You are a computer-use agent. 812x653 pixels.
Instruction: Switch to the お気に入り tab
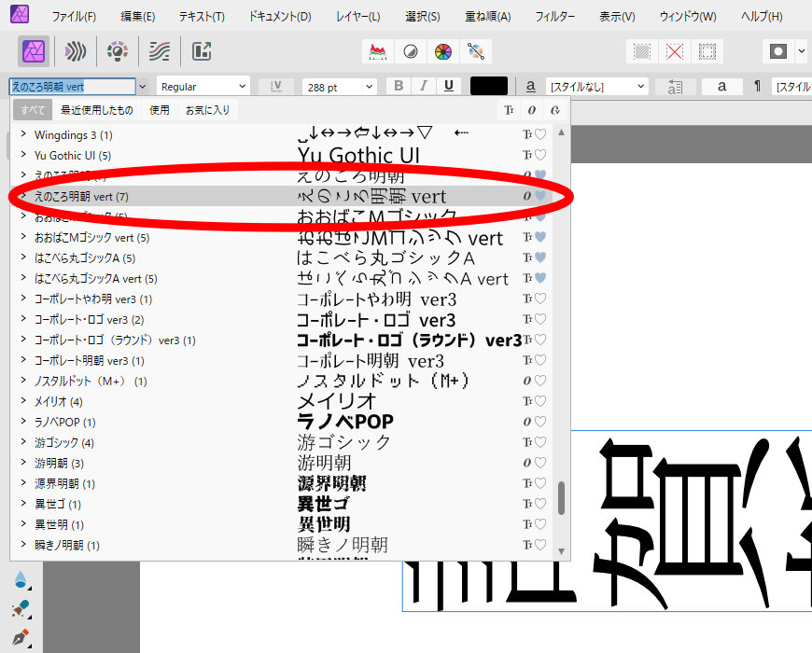(207, 110)
